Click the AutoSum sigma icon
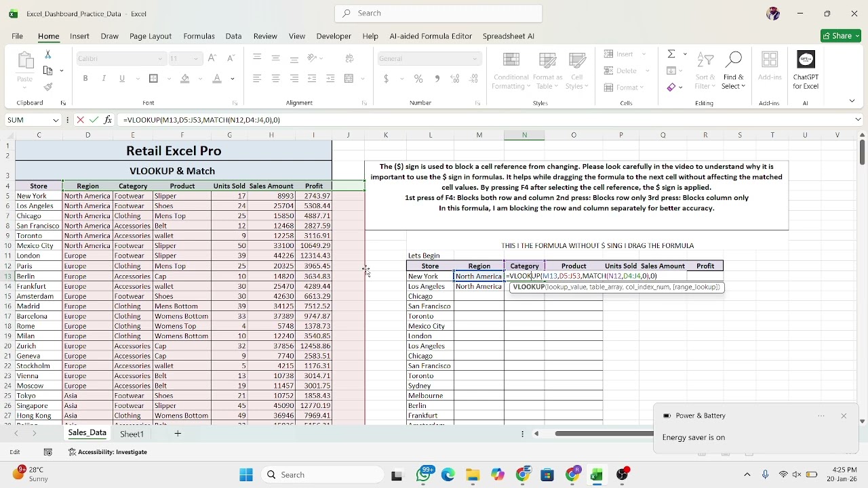 coord(671,54)
